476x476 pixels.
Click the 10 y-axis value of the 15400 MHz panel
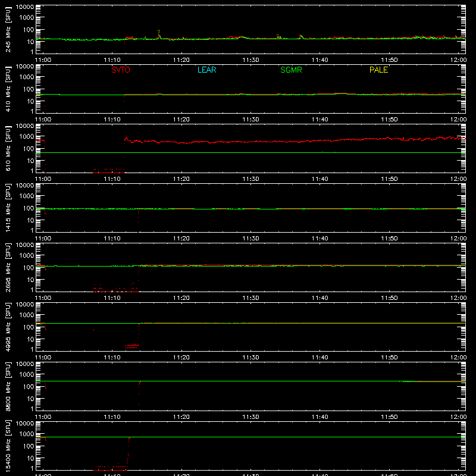(30, 458)
